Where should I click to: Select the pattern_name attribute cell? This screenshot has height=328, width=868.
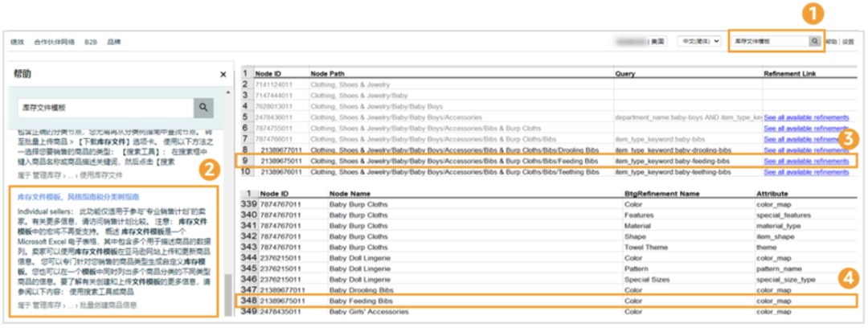(778, 269)
